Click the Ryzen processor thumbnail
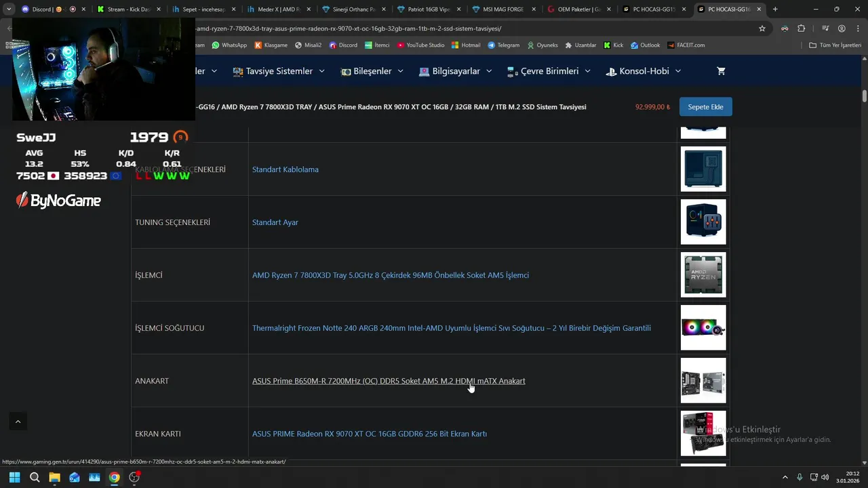 tap(703, 274)
